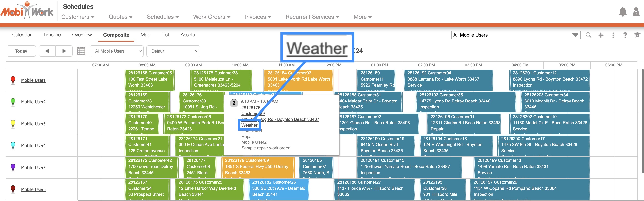The width and height of the screenshot is (644, 201).
Task: Open the vertical three-dot options menu
Action: tap(613, 35)
